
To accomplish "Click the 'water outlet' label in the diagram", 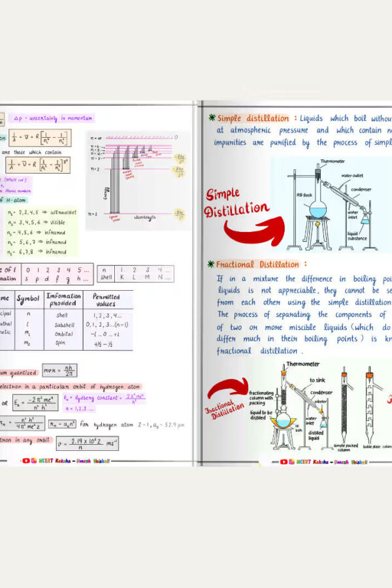I will click(x=352, y=176).
